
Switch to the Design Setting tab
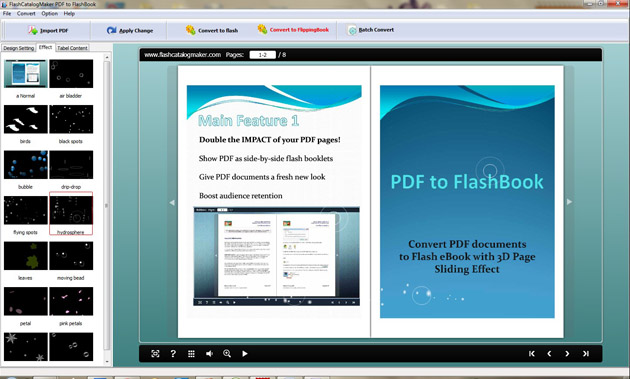point(18,48)
